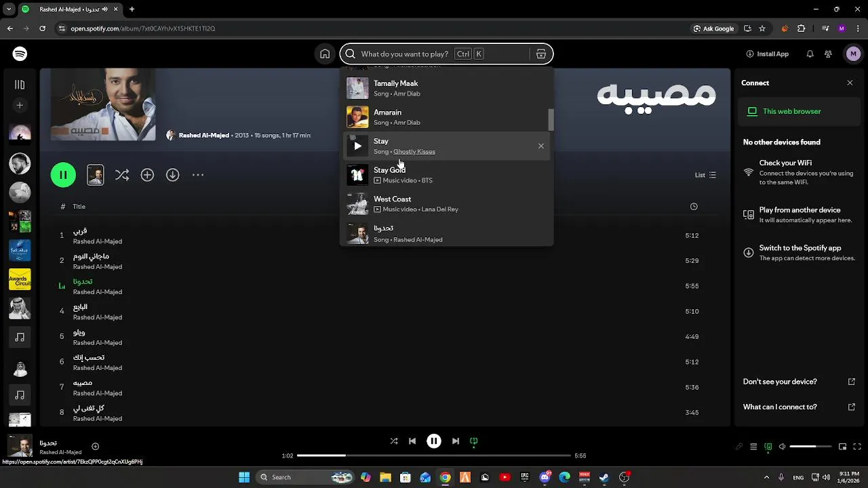Switch the List view dropdown
The width and height of the screenshot is (868, 488).
705,175
